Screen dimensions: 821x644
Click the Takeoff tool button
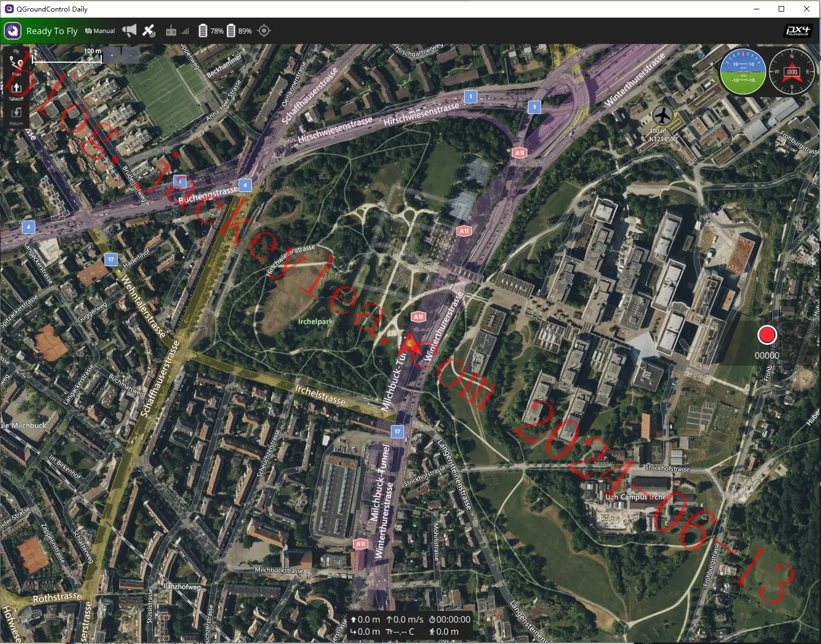pos(16,90)
